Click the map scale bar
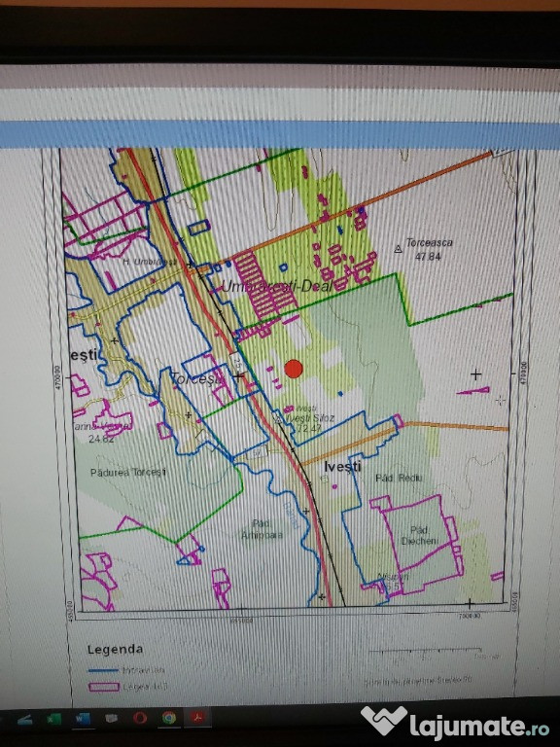This screenshot has height=747, width=560. coord(425,650)
